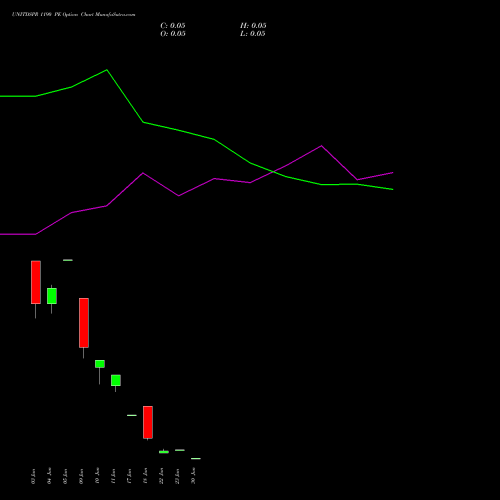Screen dimensions: 500x500
Task: Click the green line's highest peak
Action: (107, 70)
